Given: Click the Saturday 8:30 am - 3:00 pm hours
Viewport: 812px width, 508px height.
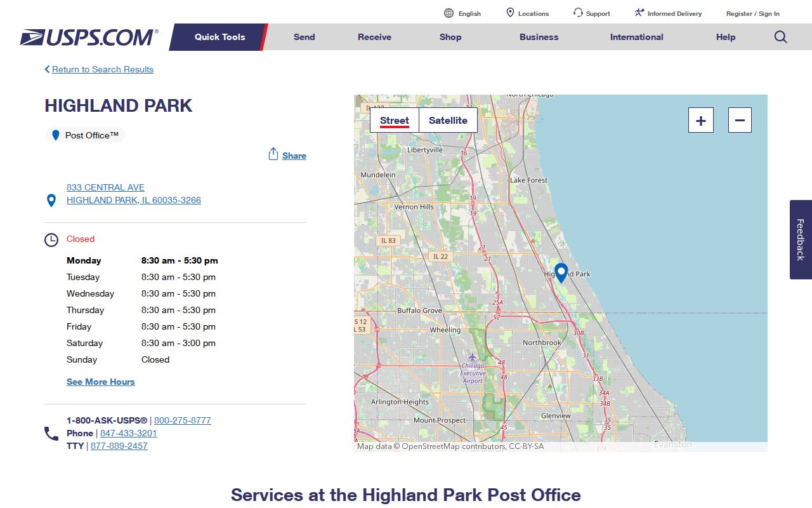Looking at the screenshot, I should point(178,343).
